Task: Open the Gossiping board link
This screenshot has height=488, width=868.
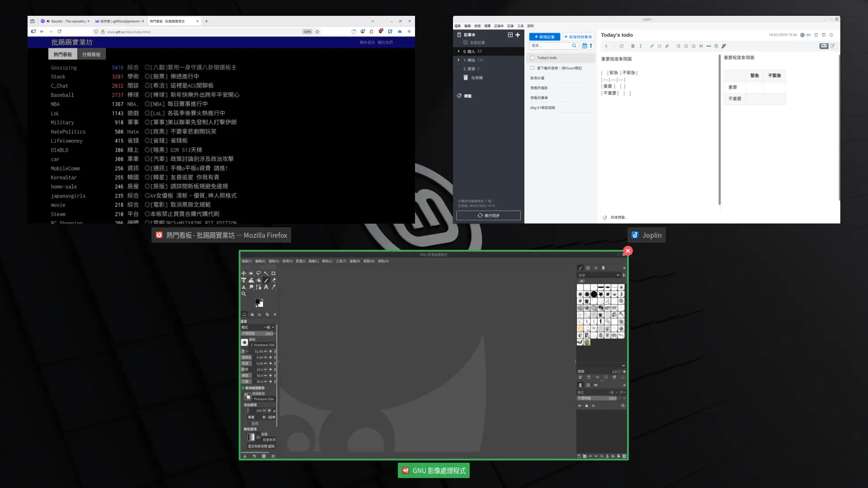Action: tap(63, 67)
